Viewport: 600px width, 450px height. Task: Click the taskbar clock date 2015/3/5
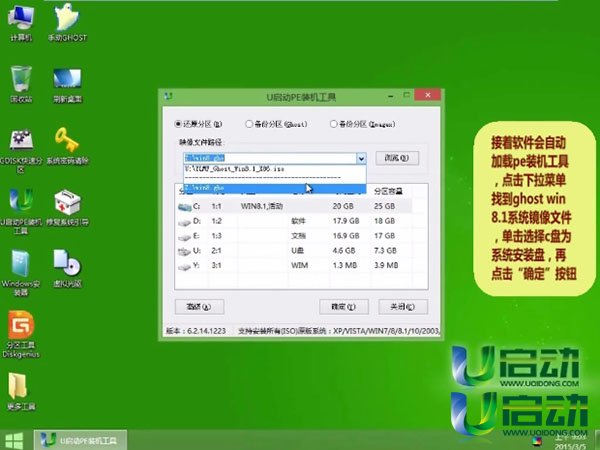[x=571, y=447]
